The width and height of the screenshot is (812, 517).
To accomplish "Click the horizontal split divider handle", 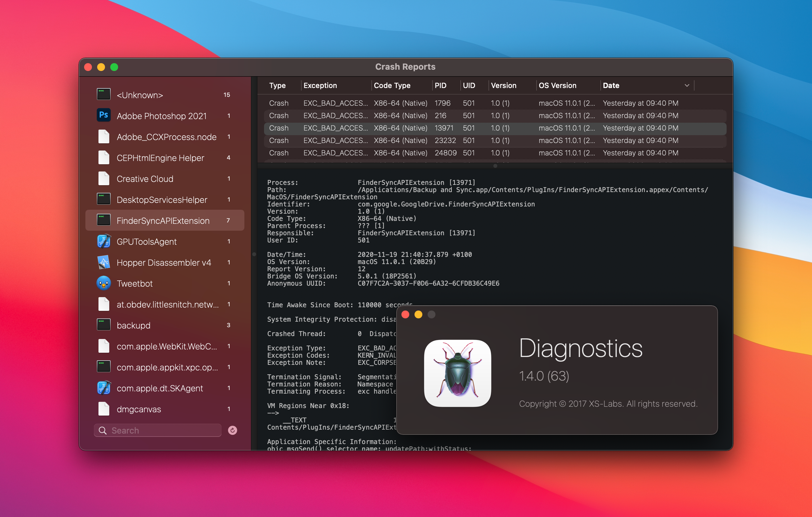I will tap(495, 166).
